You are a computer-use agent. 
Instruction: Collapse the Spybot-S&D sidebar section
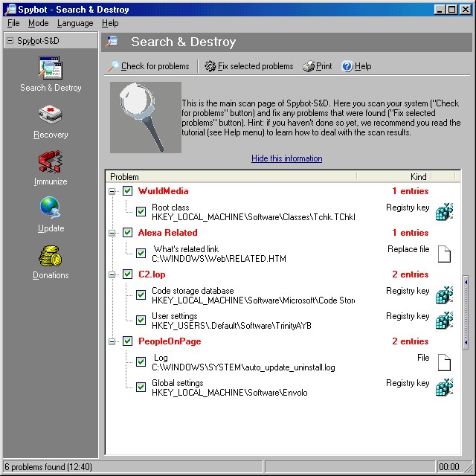point(10,41)
